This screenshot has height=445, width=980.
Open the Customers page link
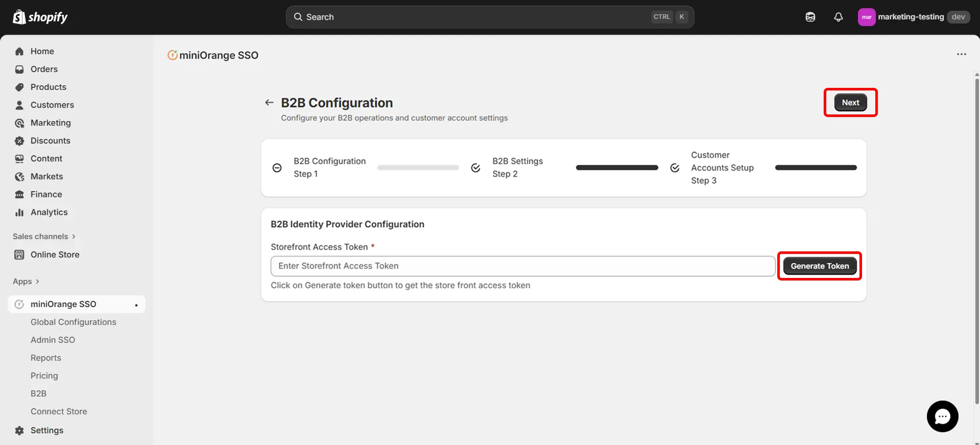pyautogui.click(x=52, y=105)
